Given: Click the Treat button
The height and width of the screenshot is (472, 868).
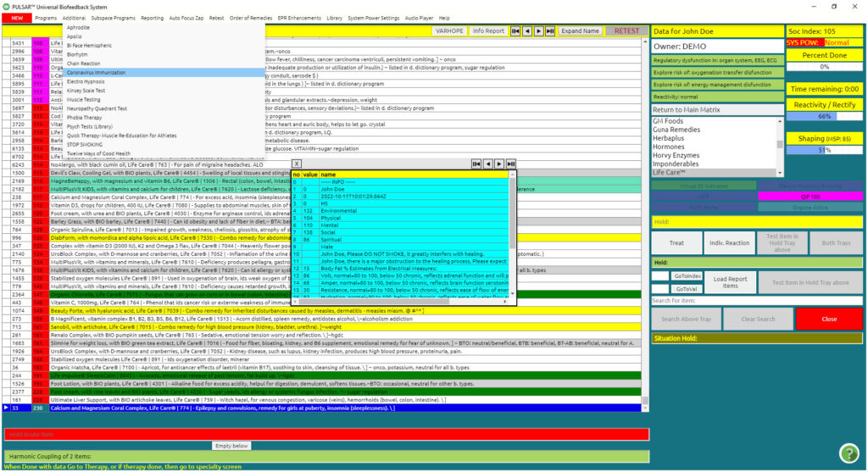Looking at the screenshot, I should (x=676, y=243).
